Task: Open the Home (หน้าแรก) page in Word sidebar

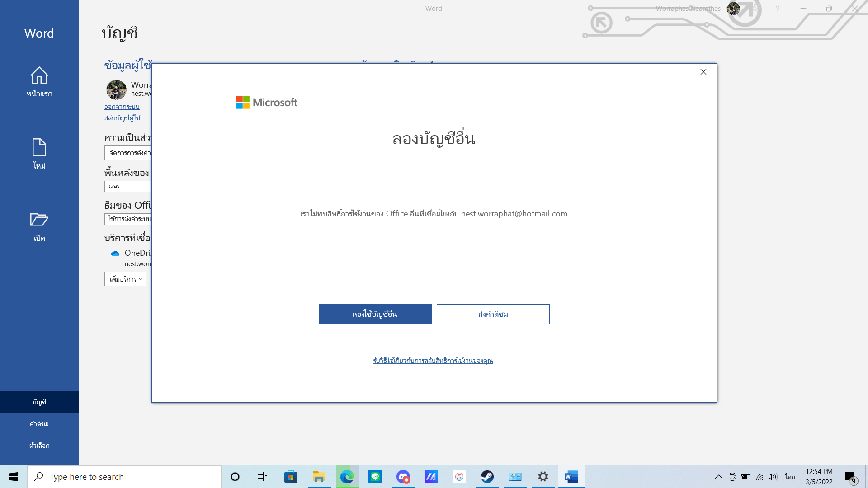Action: tap(39, 82)
